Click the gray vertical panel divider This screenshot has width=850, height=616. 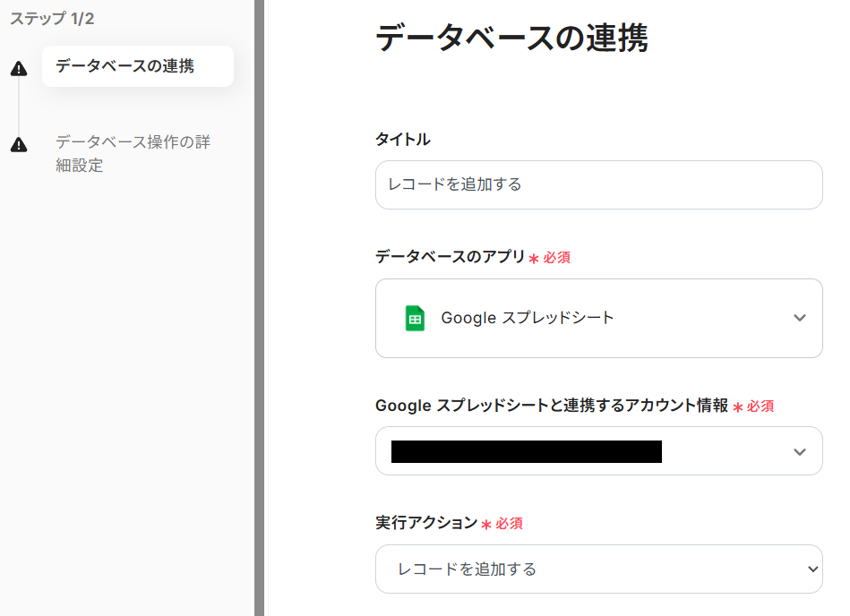(x=260, y=308)
